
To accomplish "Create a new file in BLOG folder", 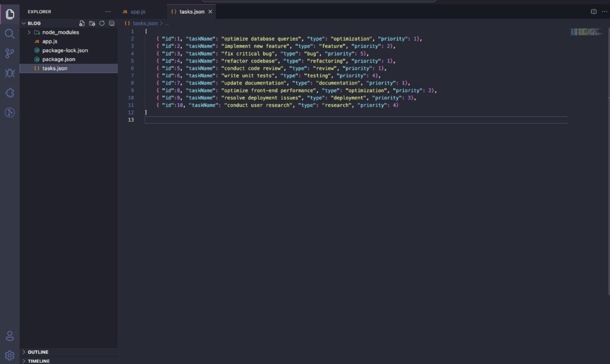I will [82, 23].
